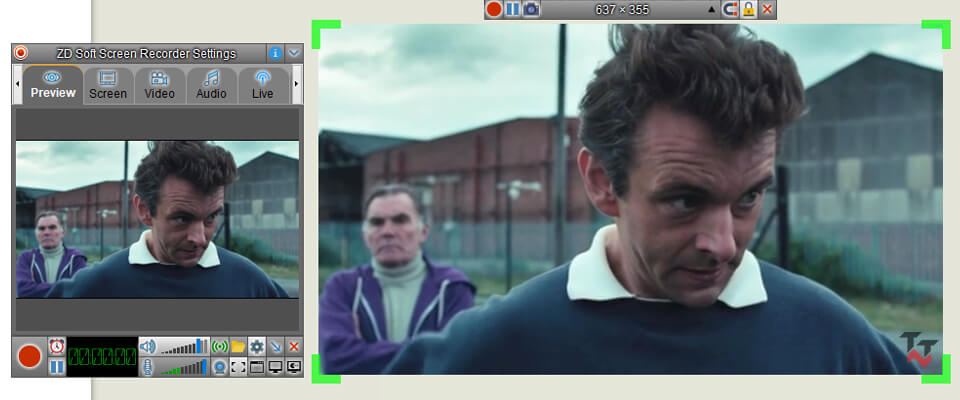960x400 pixels.
Task: Open the recordings output folder
Action: (x=238, y=347)
